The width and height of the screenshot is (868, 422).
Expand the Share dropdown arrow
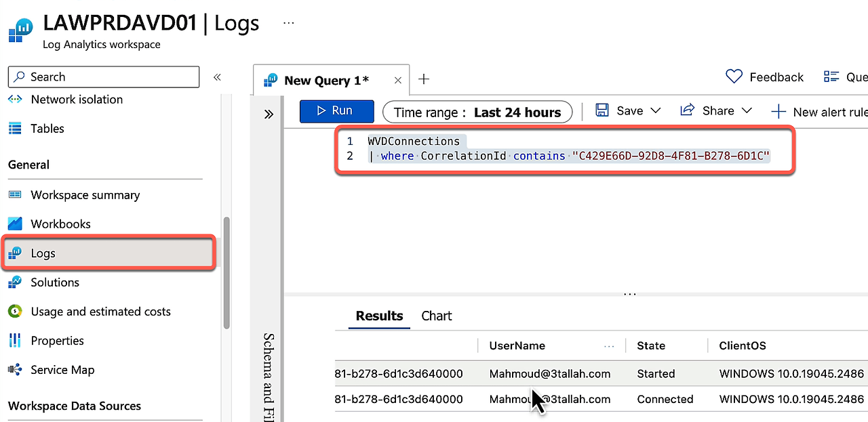pos(747,110)
